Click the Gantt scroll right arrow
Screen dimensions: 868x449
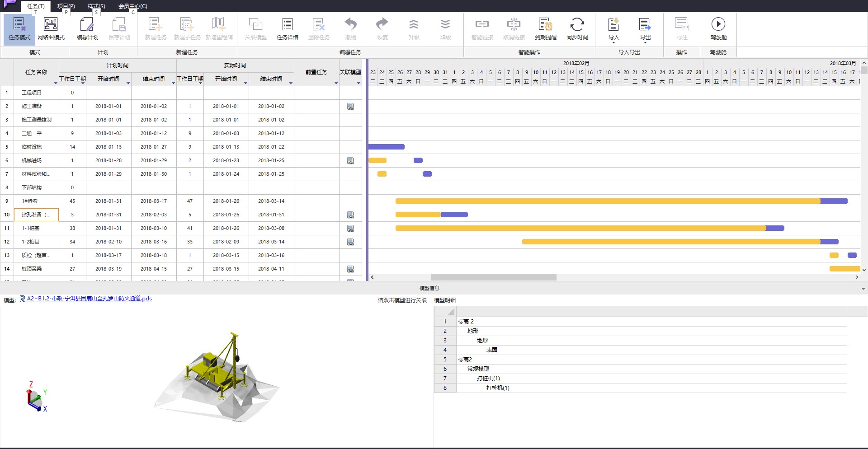[x=857, y=277]
